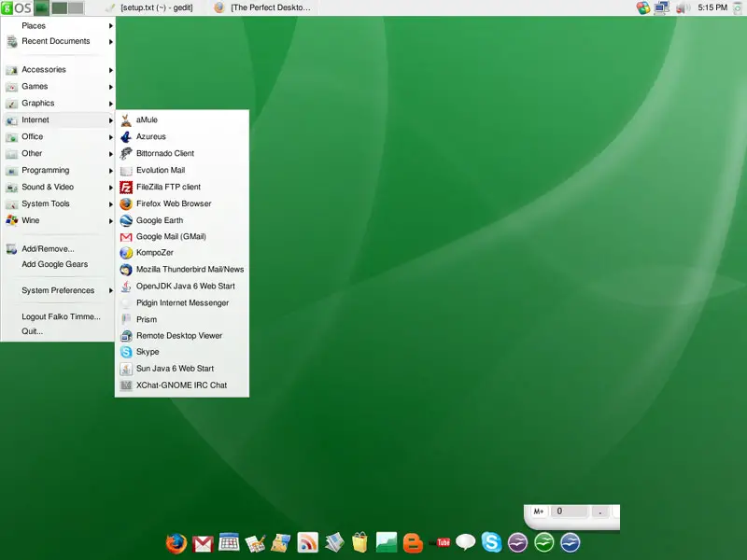The width and height of the screenshot is (747, 560).
Task: Open the newspaper icon in the dock
Action: [x=334, y=542]
